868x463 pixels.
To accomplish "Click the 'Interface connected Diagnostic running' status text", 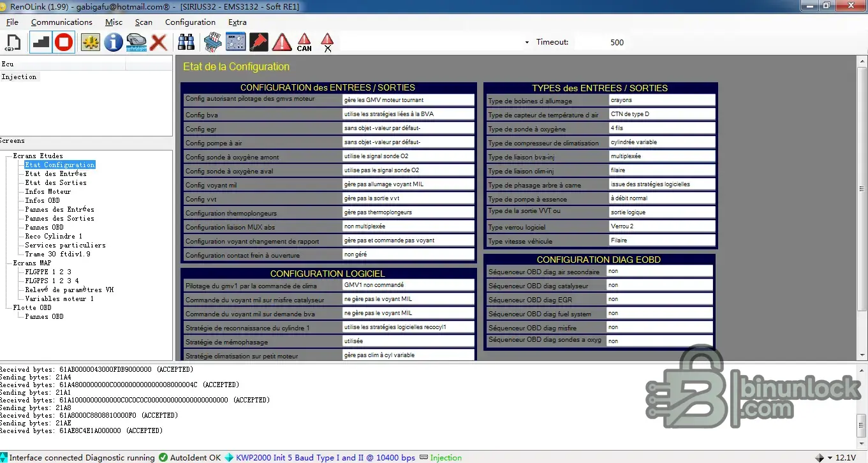I will click(x=82, y=457).
